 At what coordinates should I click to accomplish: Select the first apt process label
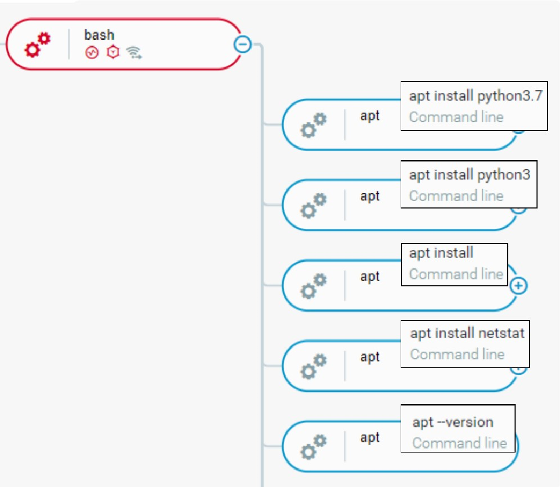[370, 116]
